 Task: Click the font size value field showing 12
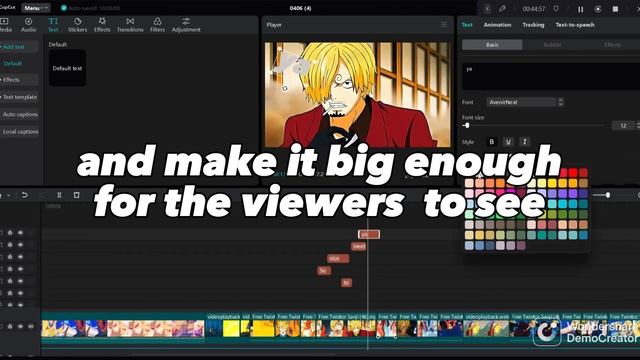(x=623, y=126)
